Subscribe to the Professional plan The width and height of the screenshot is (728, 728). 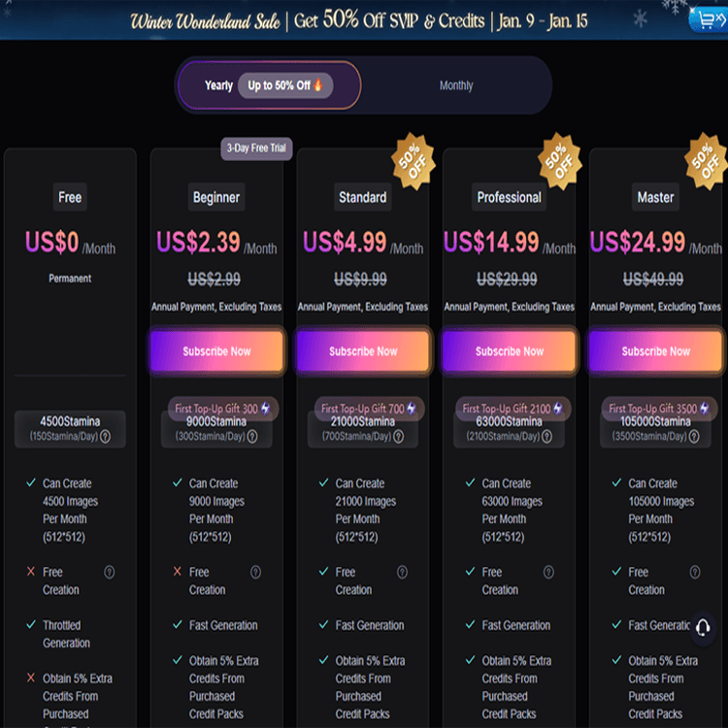[x=510, y=351]
